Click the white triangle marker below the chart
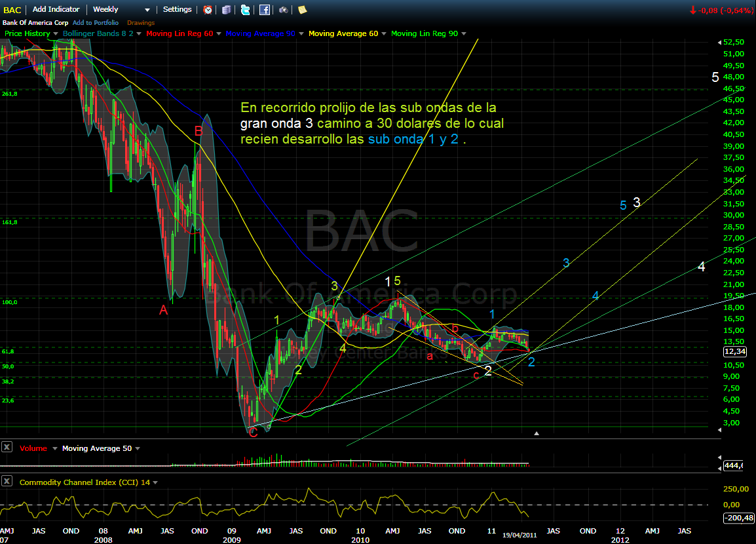Viewport: 756px width, 544px height. click(536, 433)
